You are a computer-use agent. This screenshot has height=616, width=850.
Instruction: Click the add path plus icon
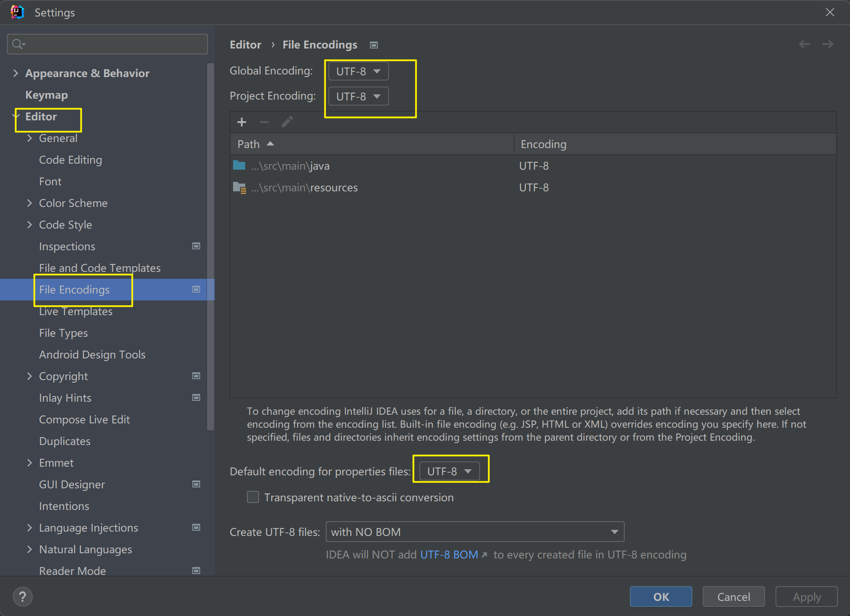[242, 122]
